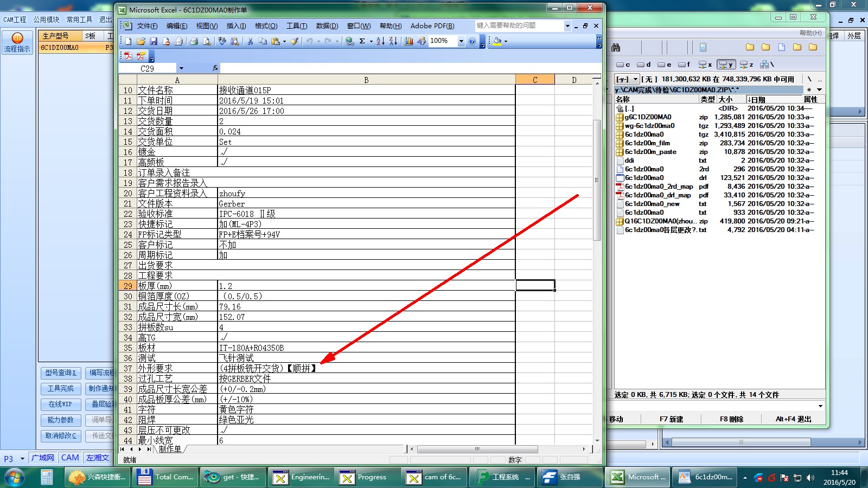Image resolution: width=868 pixels, height=488 pixels.
Task: Select the 制作单 sheet tab
Action: click(170, 449)
